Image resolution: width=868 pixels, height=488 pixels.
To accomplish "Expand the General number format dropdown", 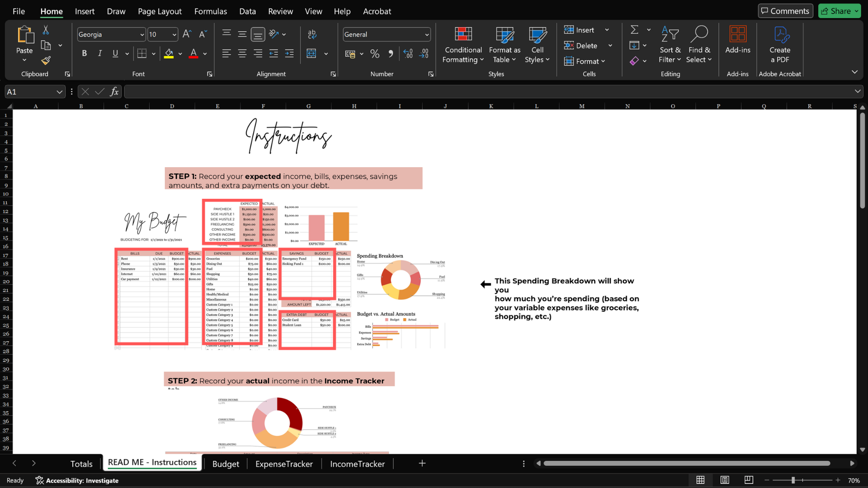I will [x=426, y=35].
